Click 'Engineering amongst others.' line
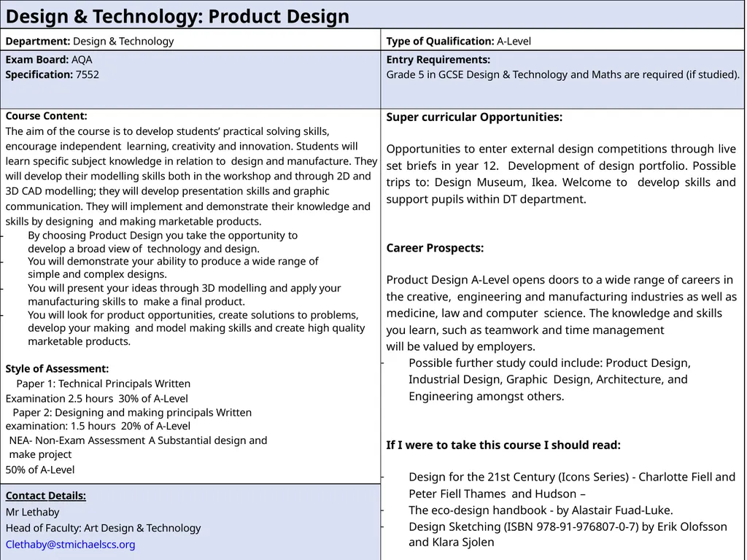747x560 pixels. point(487,396)
